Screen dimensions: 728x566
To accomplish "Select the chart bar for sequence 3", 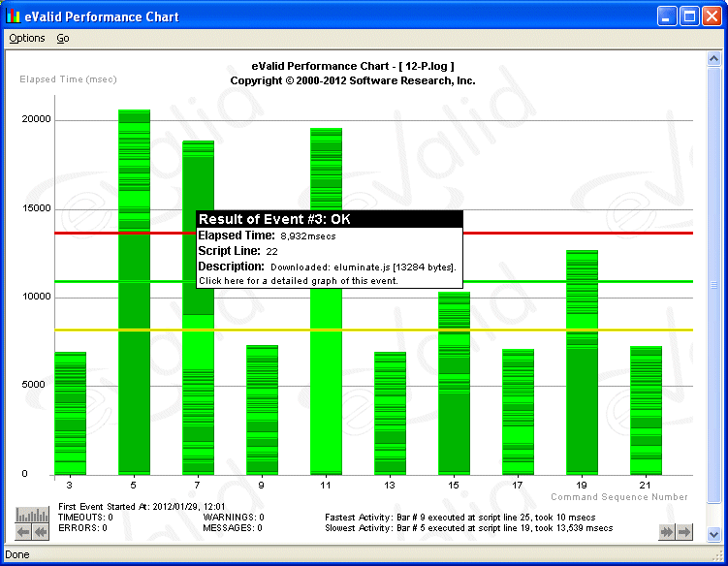I will (x=70, y=413).
